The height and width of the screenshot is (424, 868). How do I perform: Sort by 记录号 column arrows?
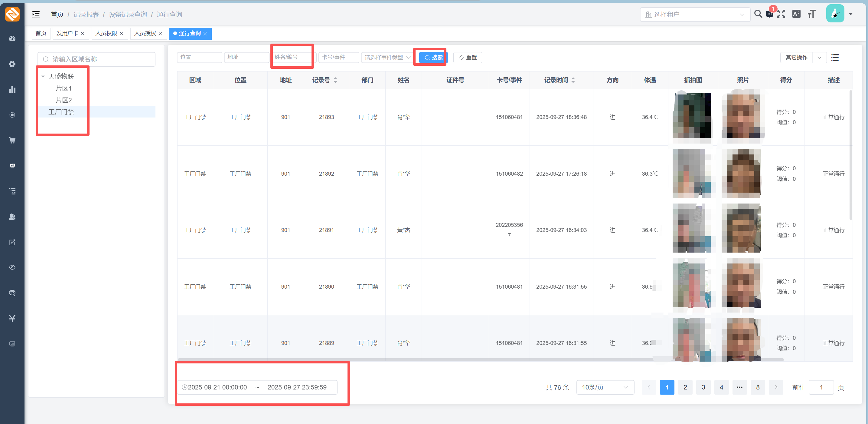335,80
